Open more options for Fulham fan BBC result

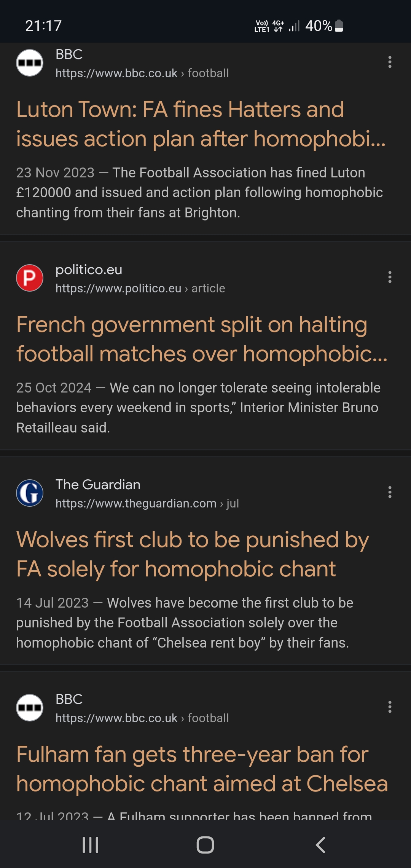[390, 707]
